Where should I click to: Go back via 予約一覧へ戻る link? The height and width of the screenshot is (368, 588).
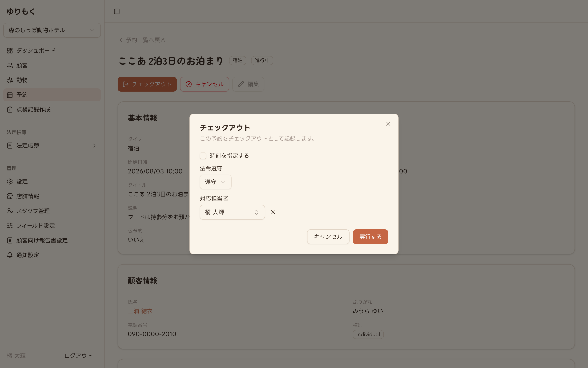pos(142,40)
